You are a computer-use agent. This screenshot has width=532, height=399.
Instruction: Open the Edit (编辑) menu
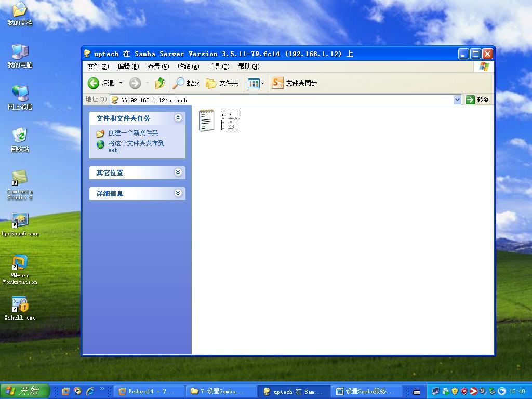(x=128, y=66)
